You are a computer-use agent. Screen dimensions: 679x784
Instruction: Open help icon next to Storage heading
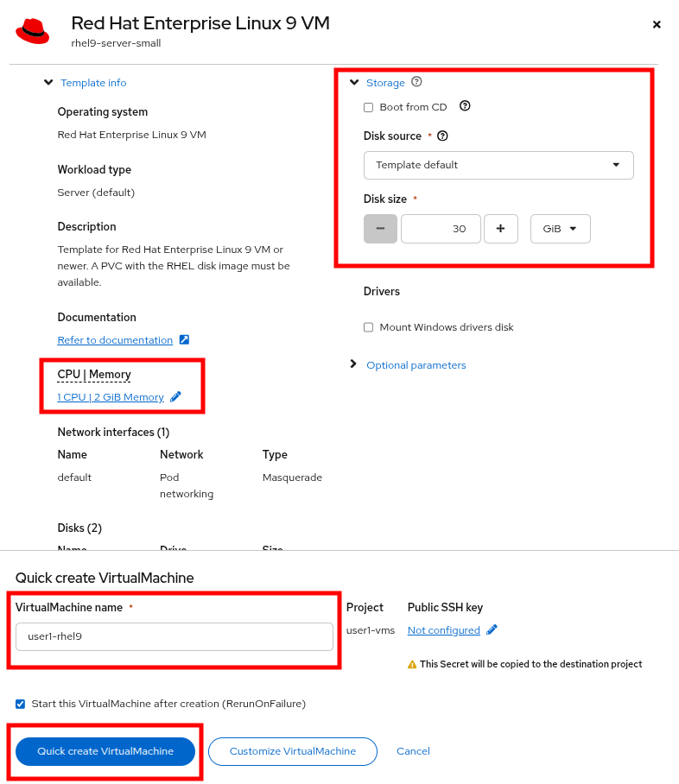[x=416, y=82]
